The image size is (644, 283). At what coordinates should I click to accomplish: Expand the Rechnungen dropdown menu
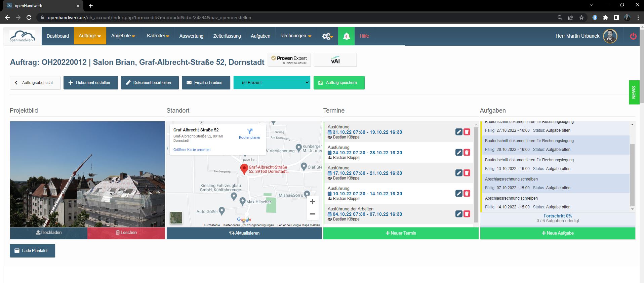[296, 36]
